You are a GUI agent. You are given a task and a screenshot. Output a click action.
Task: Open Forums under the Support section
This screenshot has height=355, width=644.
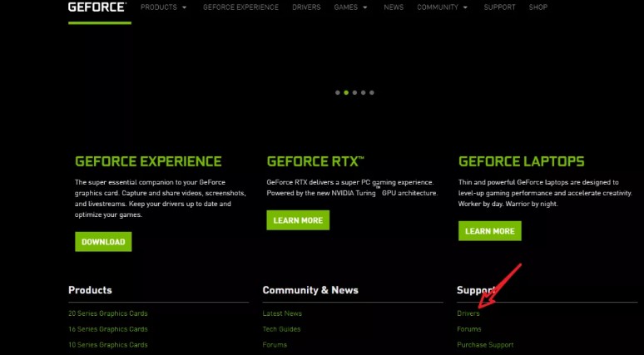[469, 329]
